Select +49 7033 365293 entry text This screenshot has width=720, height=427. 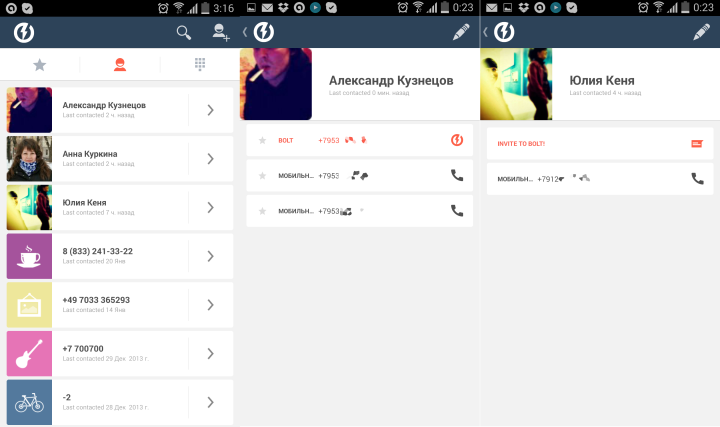click(96, 300)
